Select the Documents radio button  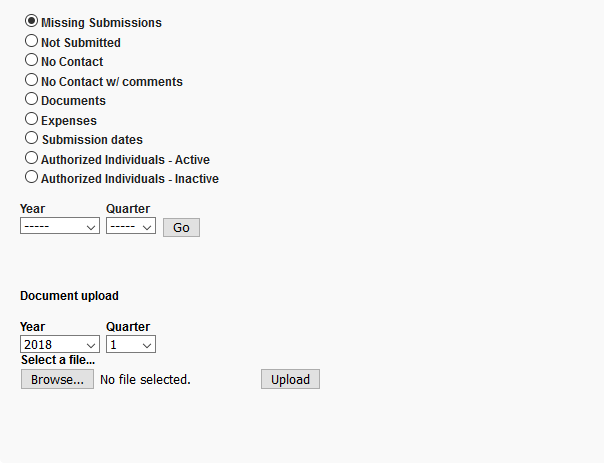[x=32, y=99]
